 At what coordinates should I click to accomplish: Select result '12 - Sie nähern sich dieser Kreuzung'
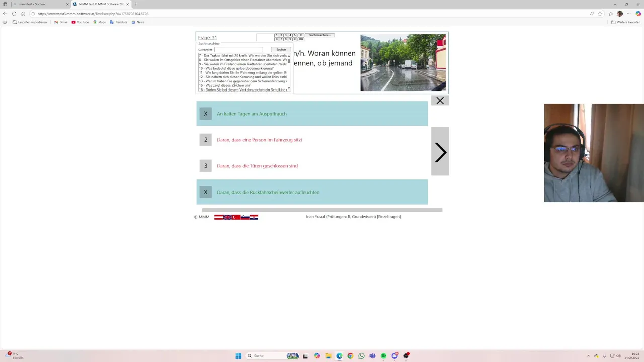(243, 77)
